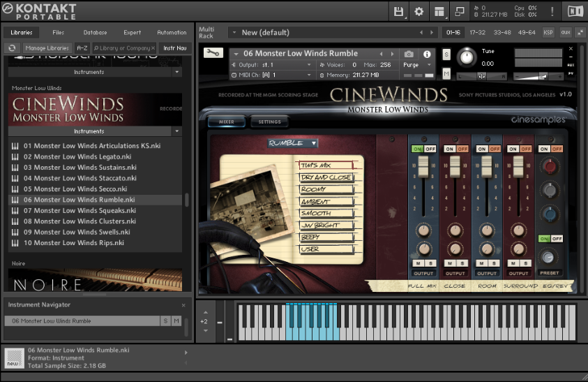Switch to the Expert tab
The height and width of the screenshot is (382, 588).
click(133, 33)
